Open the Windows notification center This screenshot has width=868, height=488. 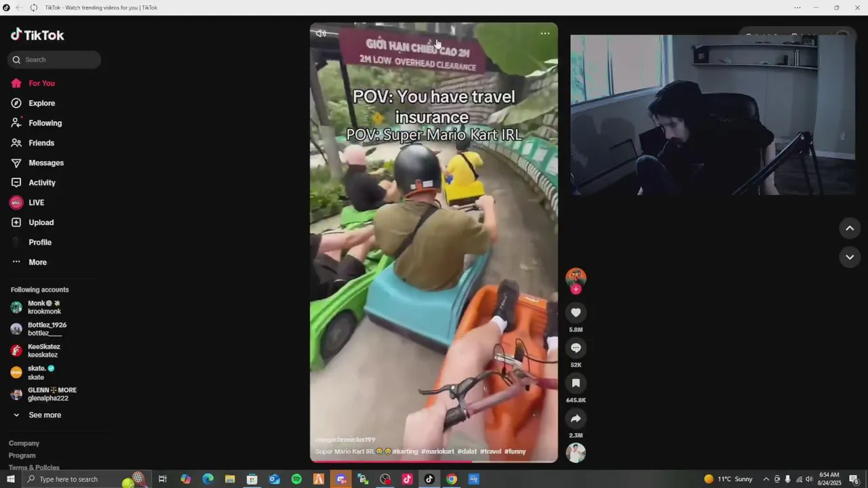[854, 479]
